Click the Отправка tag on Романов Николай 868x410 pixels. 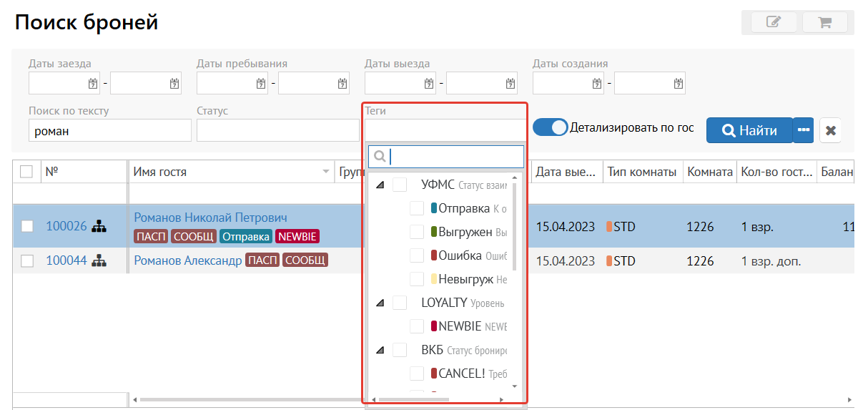point(245,236)
